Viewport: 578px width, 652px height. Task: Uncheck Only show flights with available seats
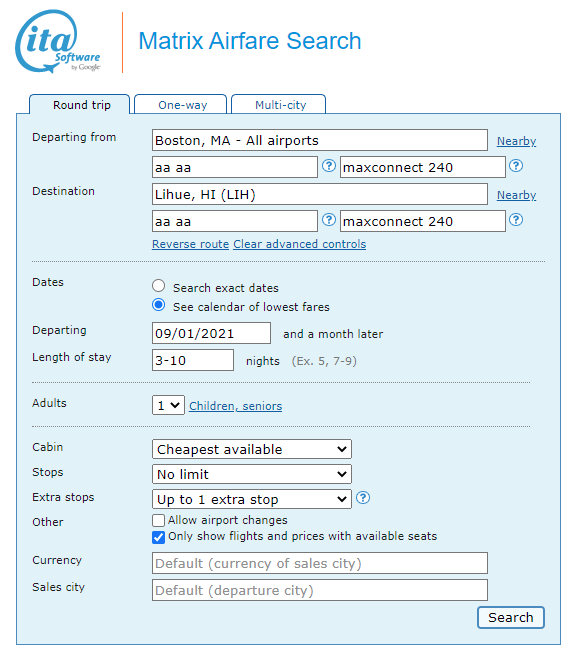(158, 537)
